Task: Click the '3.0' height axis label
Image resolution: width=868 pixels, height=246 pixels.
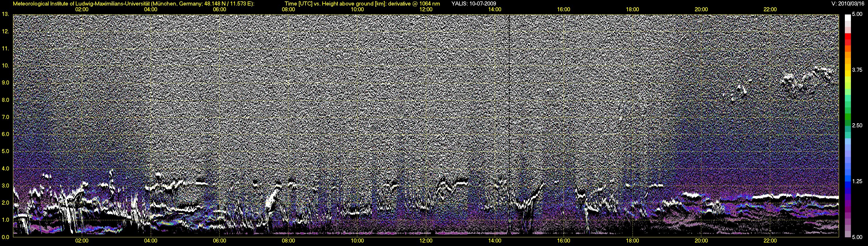Action: (5, 185)
